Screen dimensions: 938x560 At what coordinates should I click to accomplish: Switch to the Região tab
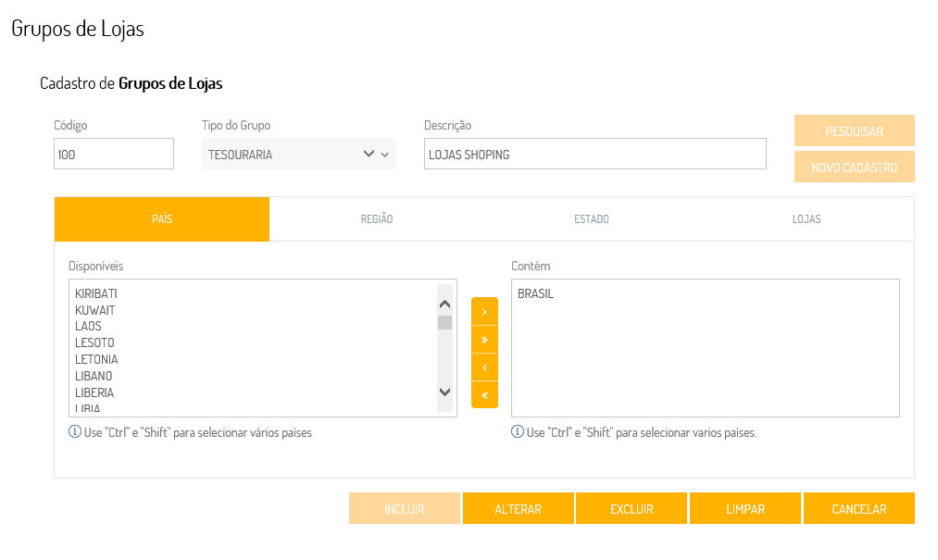(x=377, y=219)
